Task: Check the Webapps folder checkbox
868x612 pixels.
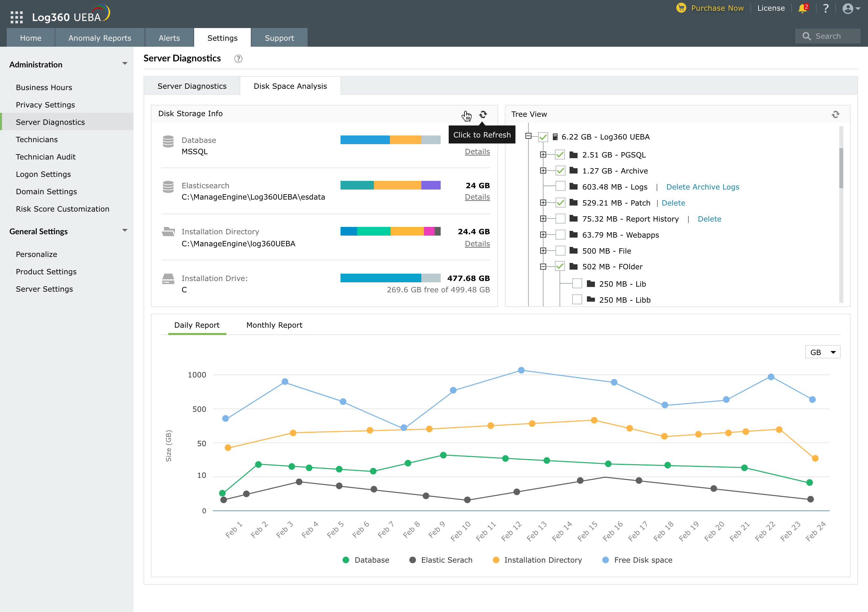Action: 560,235
